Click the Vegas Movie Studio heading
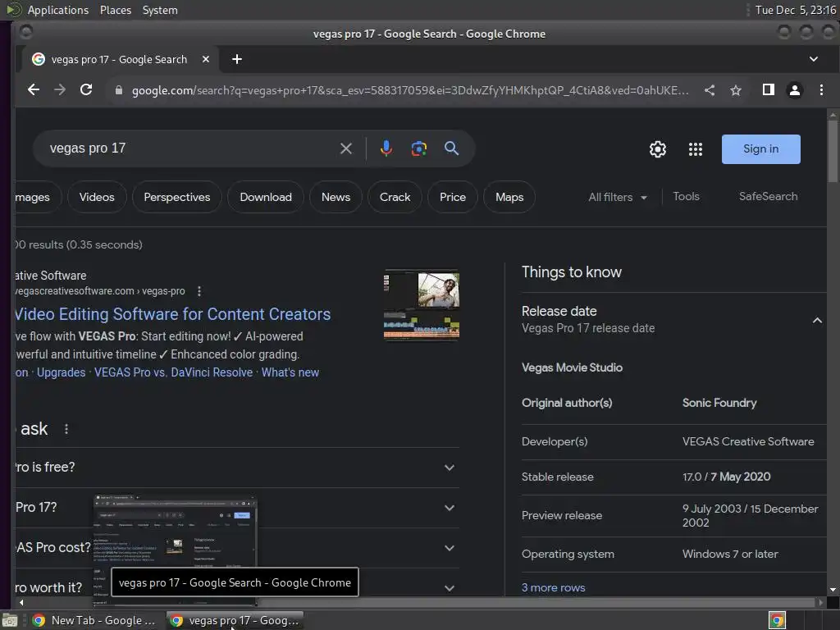Image resolution: width=840 pixels, height=630 pixels. point(572,367)
